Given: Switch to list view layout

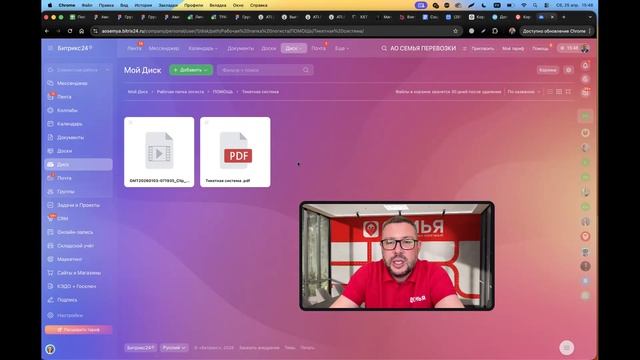Looking at the screenshot, I should tap(550, 92).
